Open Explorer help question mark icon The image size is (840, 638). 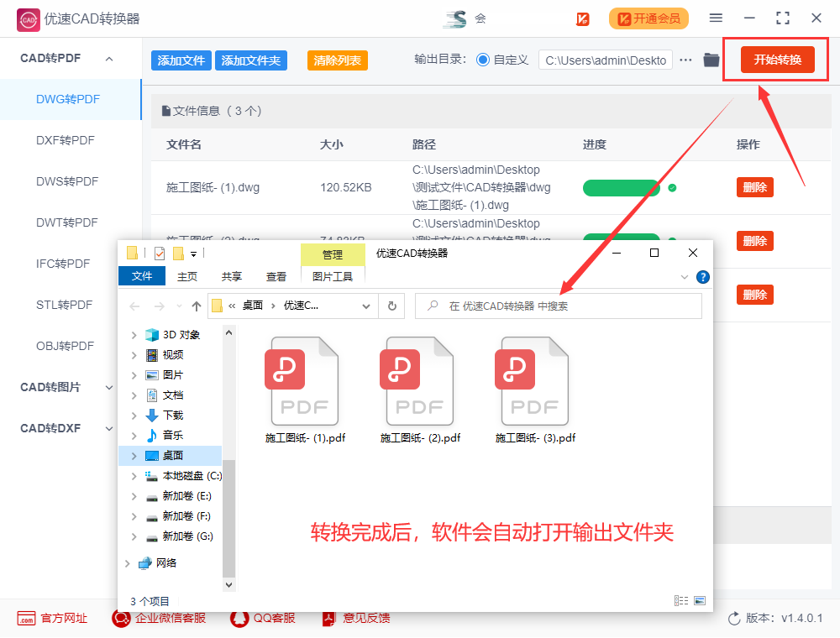(702, 277)
